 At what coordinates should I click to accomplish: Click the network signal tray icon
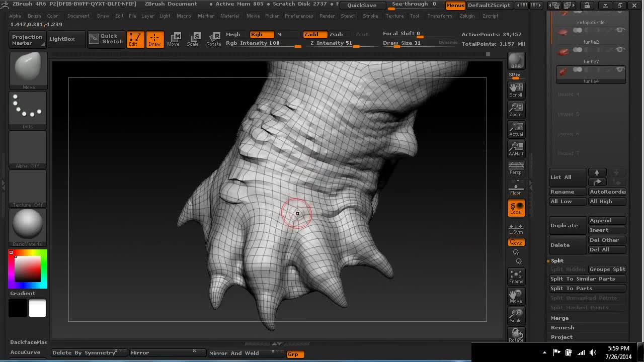[581, 352]
